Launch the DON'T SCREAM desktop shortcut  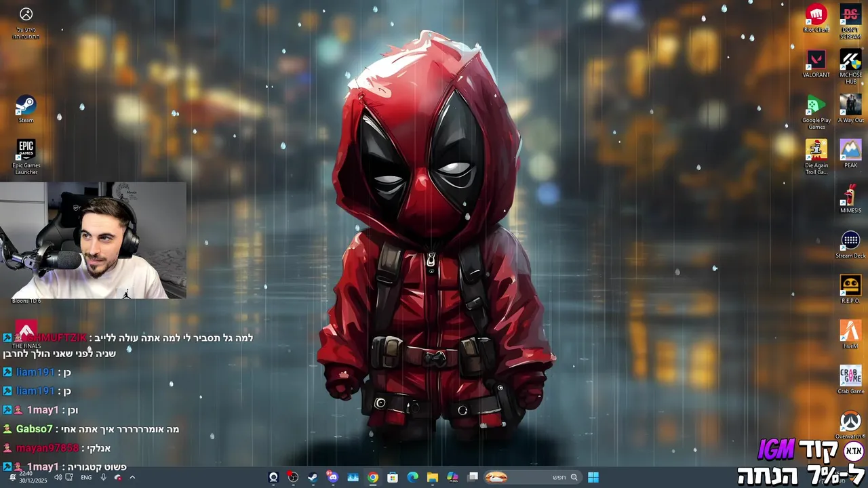(850, 22)
